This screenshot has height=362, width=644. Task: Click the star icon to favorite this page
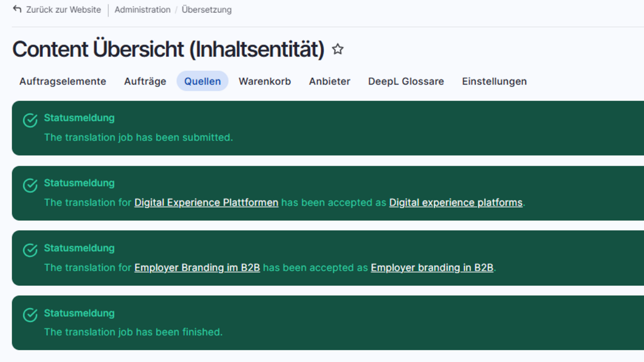coord(338,50)
